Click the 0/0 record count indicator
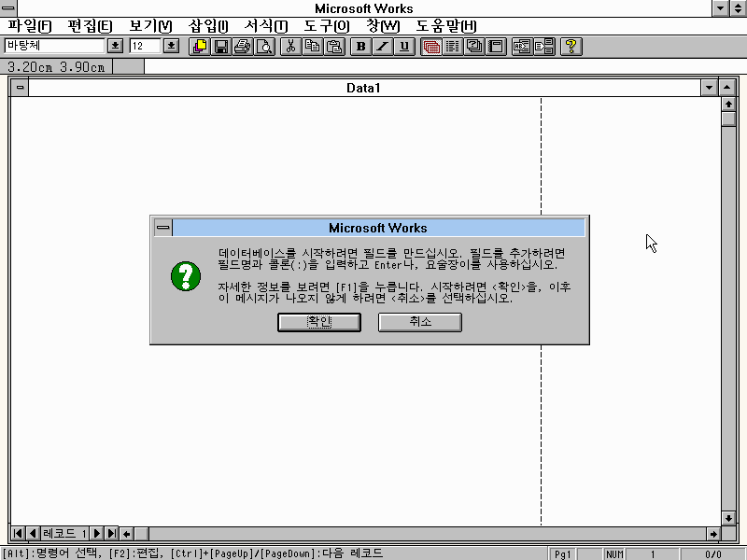747x560 pixels. pyautogui.click(x=713, y=553)
